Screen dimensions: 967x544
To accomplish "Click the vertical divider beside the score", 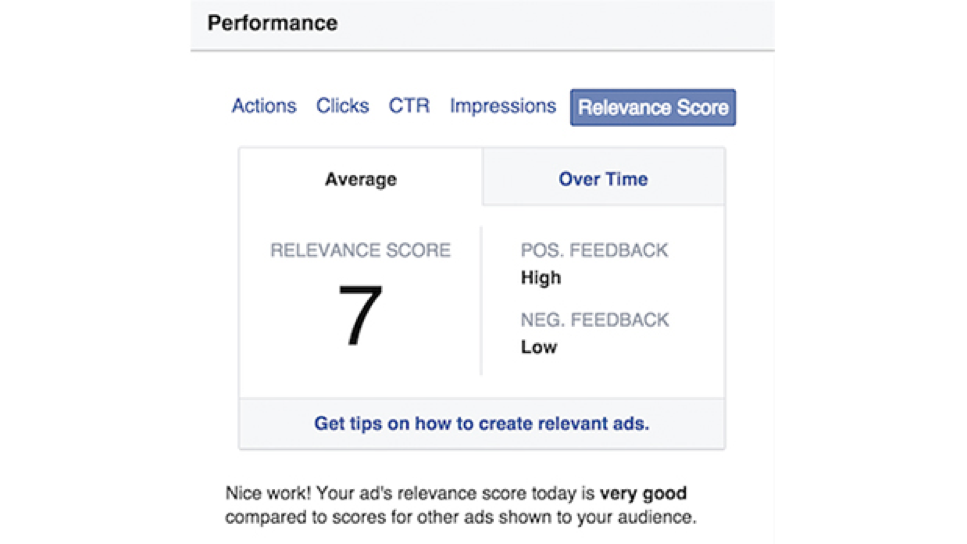I will [x=481, y=300].
